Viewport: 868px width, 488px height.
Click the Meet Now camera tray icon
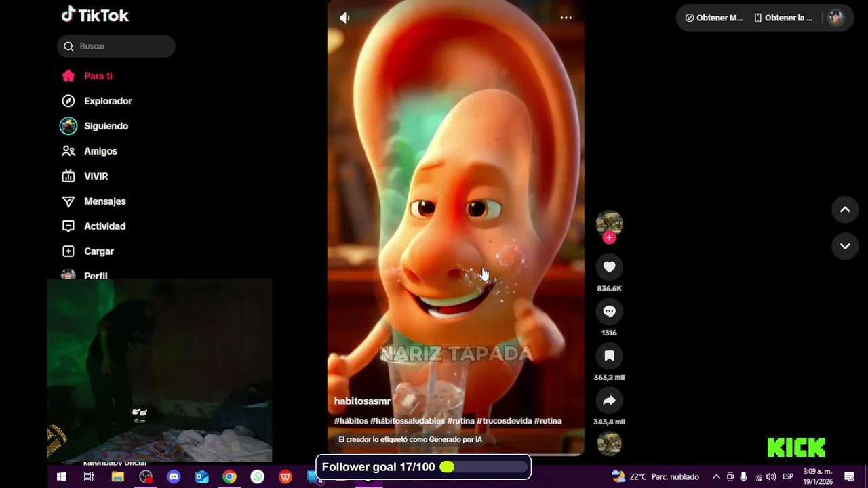730,477
